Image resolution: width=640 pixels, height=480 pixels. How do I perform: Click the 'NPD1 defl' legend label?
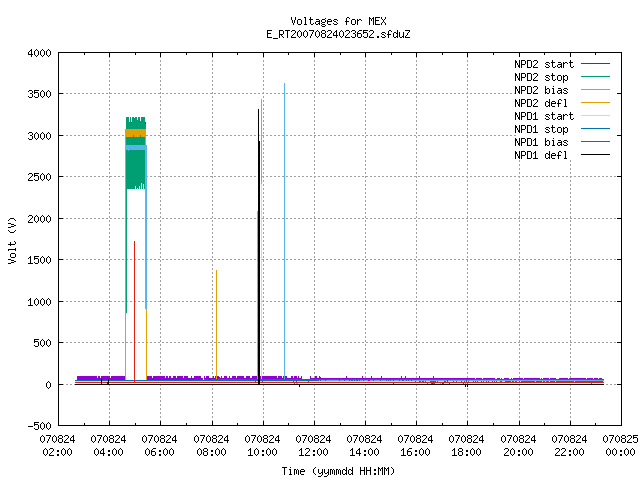click(541, 156)
